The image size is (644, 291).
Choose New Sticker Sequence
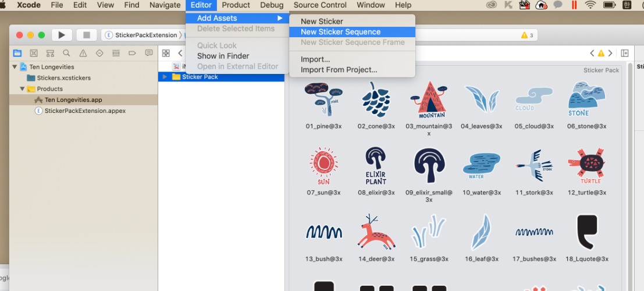tap(353, 32)
